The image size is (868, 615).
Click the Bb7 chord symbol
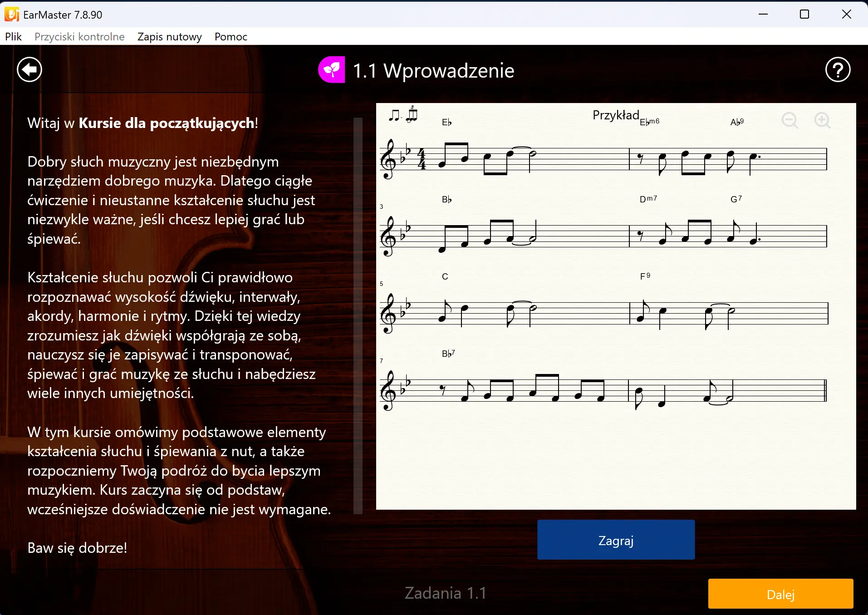tap(448, 354)
